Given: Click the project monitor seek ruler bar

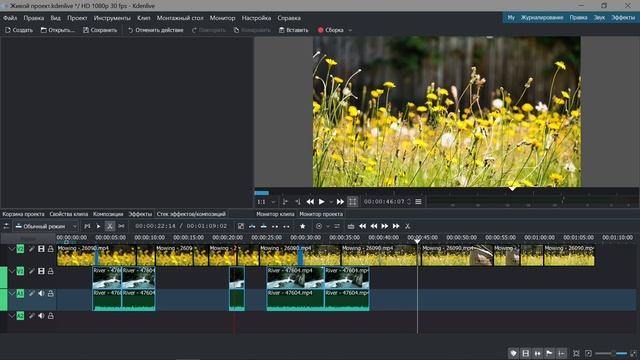Looking at the screenshot, I should (x=447, y=192).
